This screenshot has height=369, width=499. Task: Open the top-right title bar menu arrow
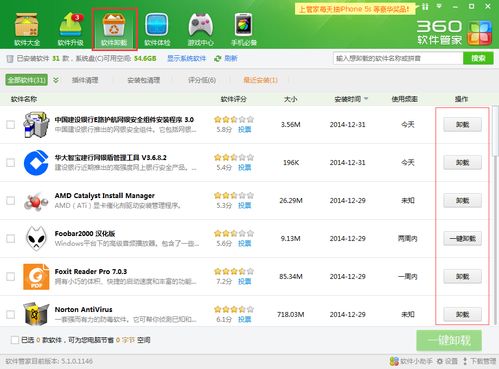pos(439,6)
